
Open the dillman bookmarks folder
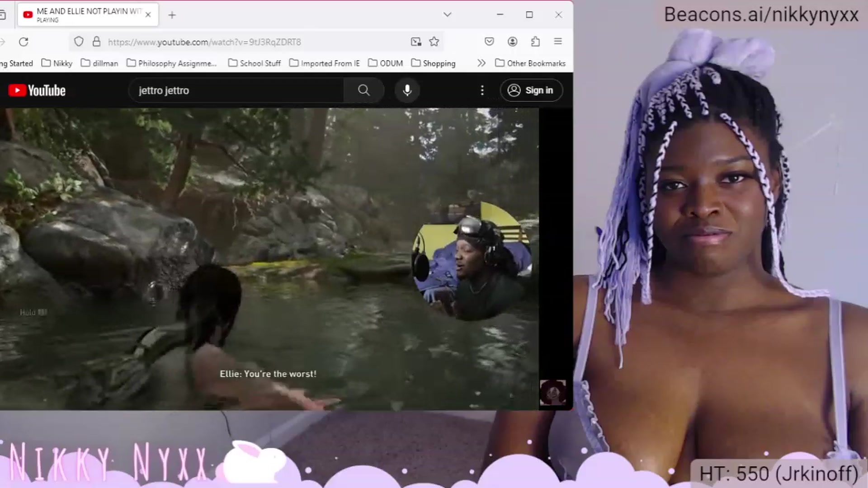click(x=99, y=63)
